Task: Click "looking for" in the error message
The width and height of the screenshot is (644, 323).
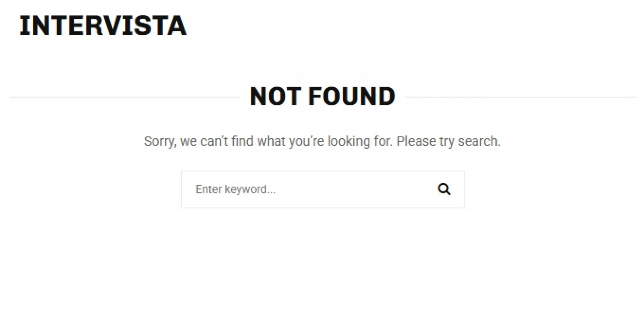Action: pyautogui.click(x=360, y=141)
